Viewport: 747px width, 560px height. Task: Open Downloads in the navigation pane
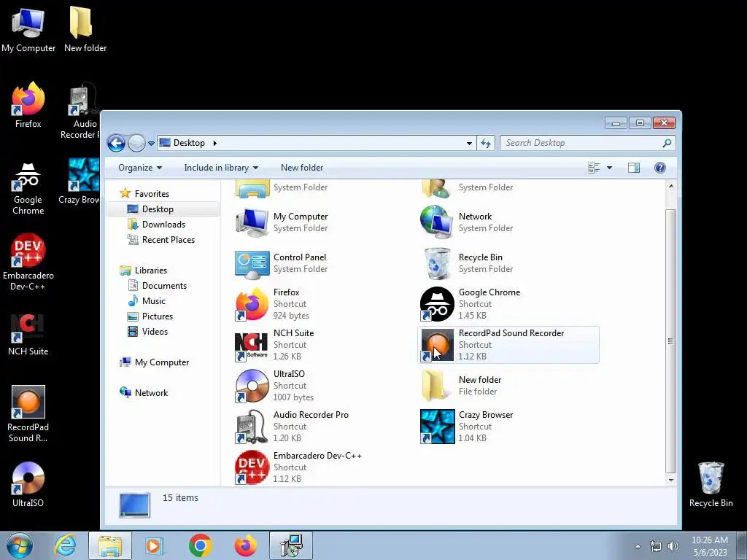pyautogui.click(x=163, y=225)
